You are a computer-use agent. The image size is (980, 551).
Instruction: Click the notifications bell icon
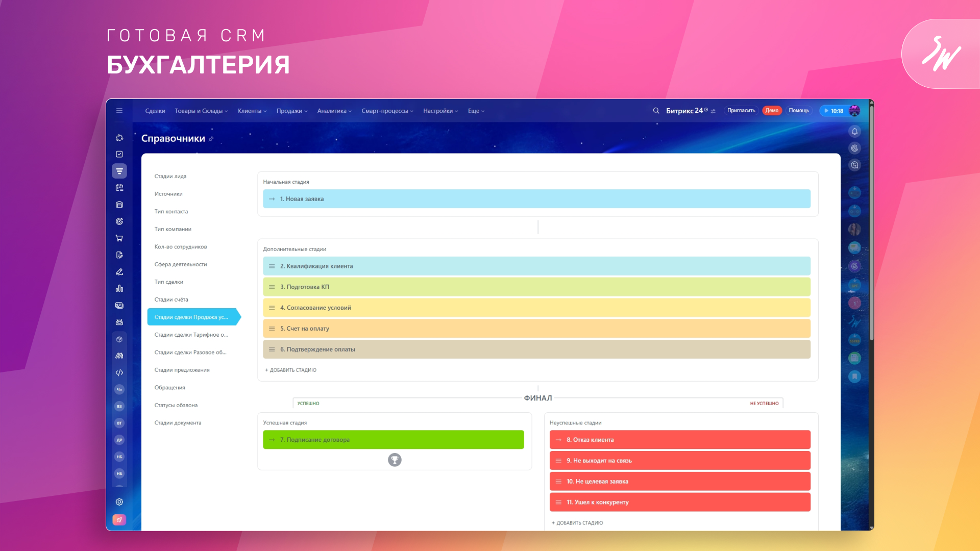tap(854, 132)
